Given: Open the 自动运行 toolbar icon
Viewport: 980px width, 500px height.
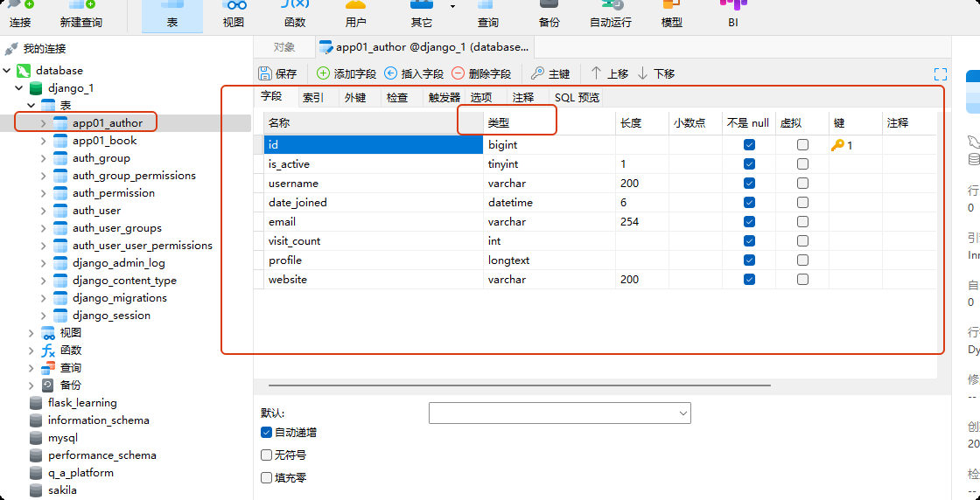Looking at the screenshot, I should (610, 15).
